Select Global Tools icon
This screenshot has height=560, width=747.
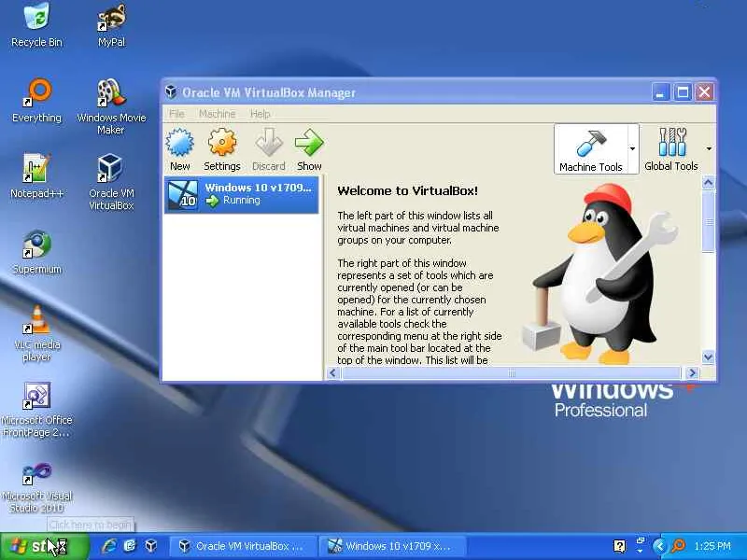tap(671, 149)
